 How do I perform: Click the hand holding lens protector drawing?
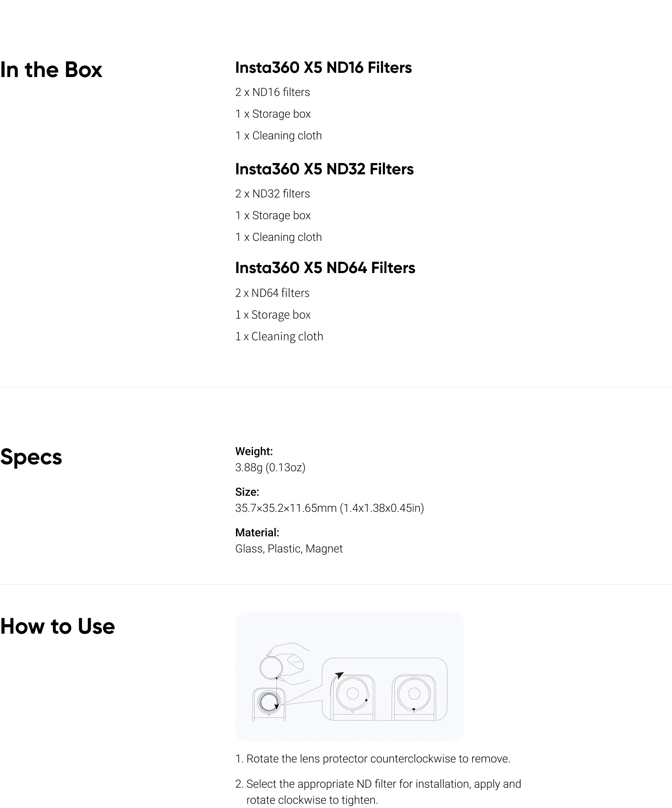pyautogui.click(x=285, y=663)
